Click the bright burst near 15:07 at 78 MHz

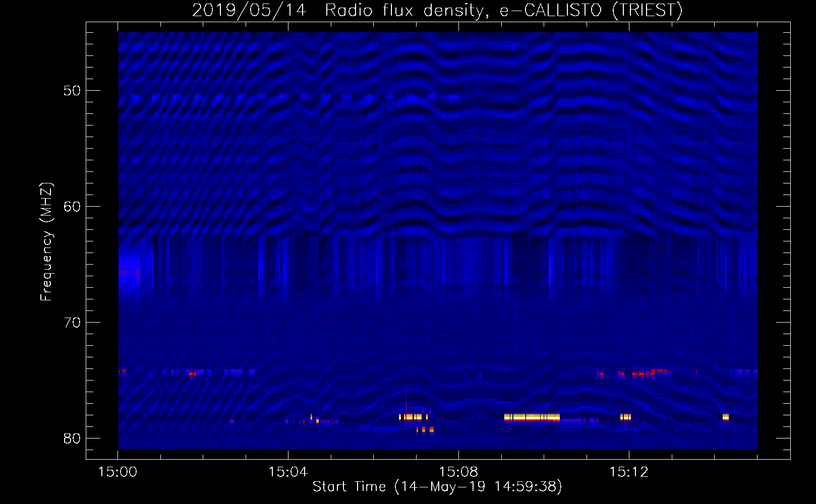pyautogui.click(x=413, y=417)
